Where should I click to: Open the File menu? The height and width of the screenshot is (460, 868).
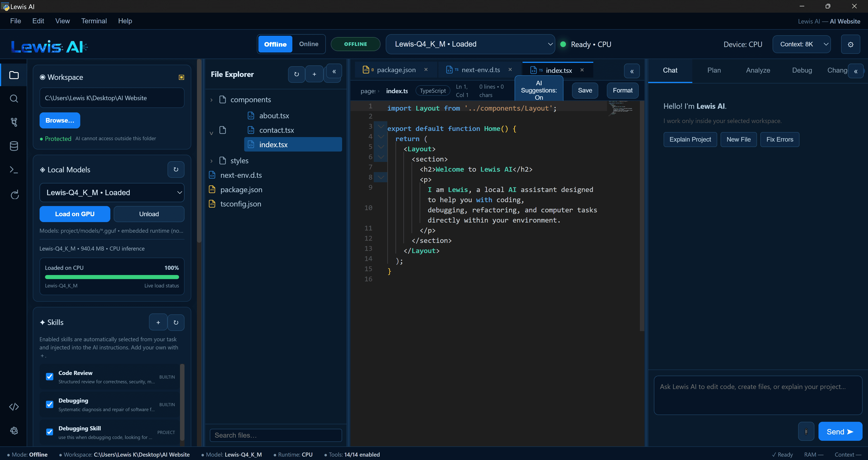(16, 21)
